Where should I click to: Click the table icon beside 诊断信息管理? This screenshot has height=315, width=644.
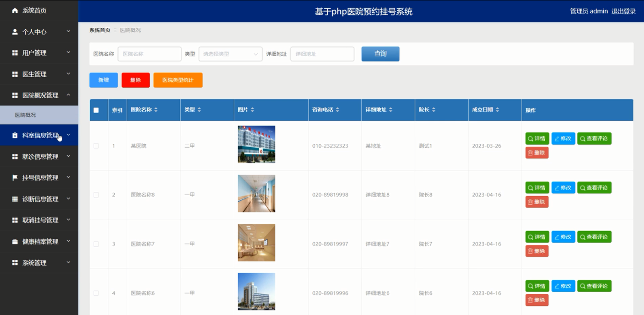pyautogui.click(x=15, y=199)
